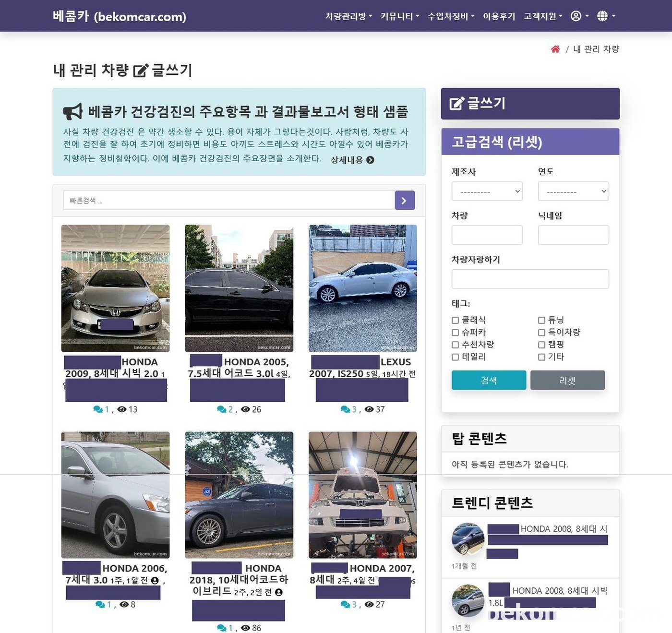Tick the 기타 tag checkbox

coord(541,357)
